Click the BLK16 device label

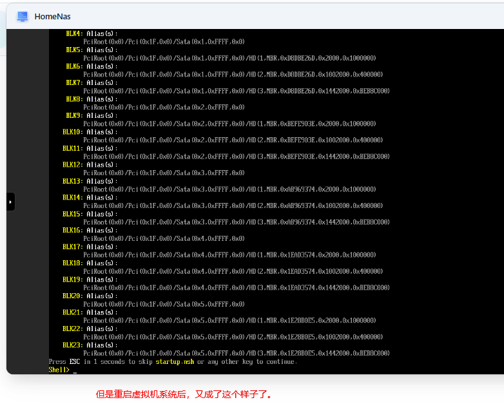[x=72, y=230]
